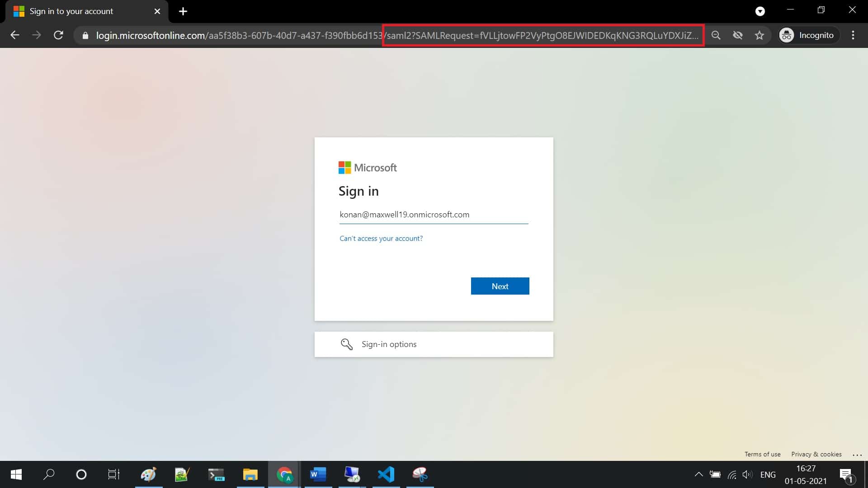Screen dimensions: 868x488
Task: Open Snipping Tool from the taskbar
Action: [420, 474]
